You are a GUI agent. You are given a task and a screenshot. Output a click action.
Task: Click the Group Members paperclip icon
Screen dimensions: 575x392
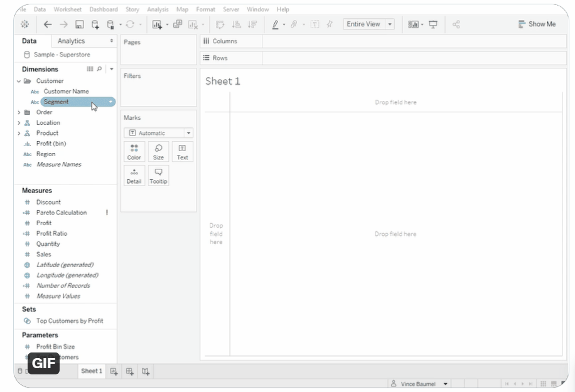point(294,24)
